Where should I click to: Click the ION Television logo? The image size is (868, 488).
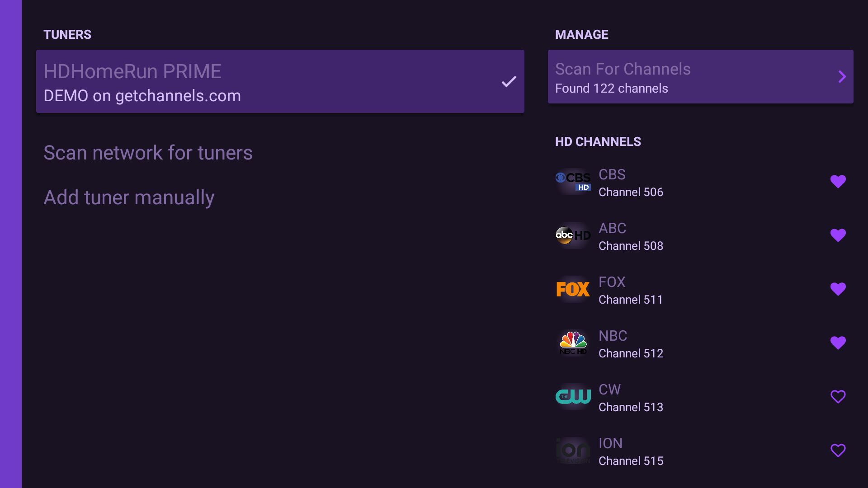[573, 450]
